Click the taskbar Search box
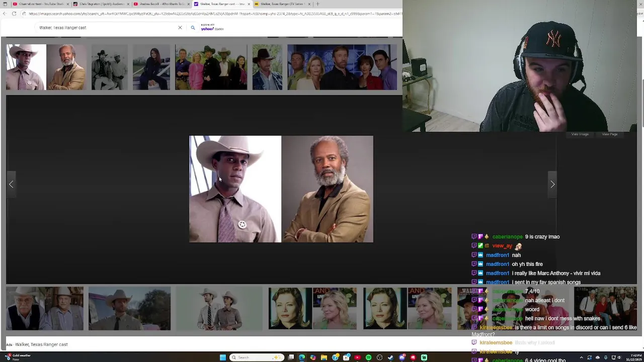Image resolution: width=644 pixels, height=362 pixels. point(257,357)
